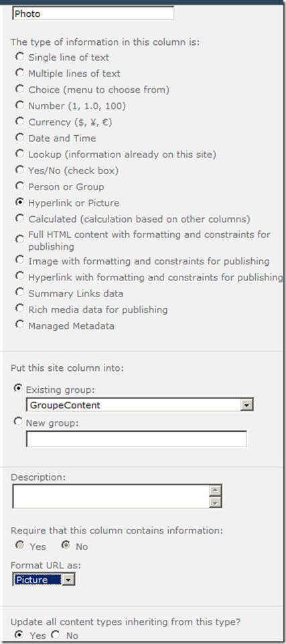The image size is (286, 644).
Task: Select the New group radio button
Action: (x=18, y=422)
